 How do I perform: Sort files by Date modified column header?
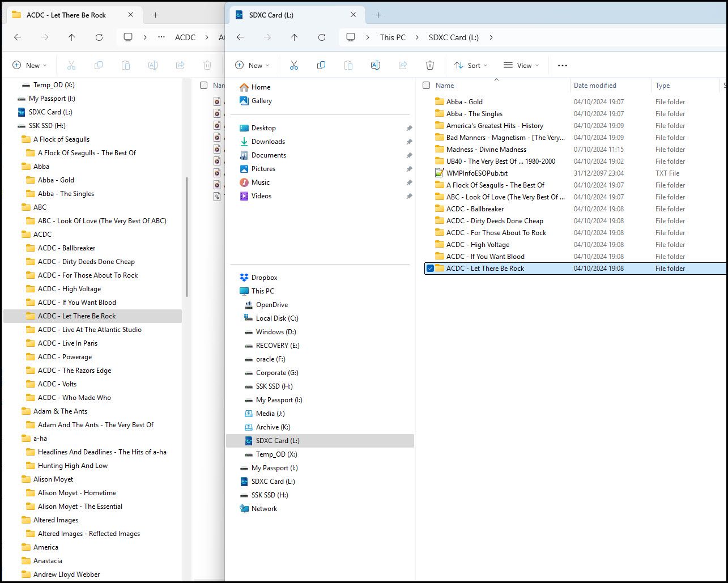click(x=595, y=86)
